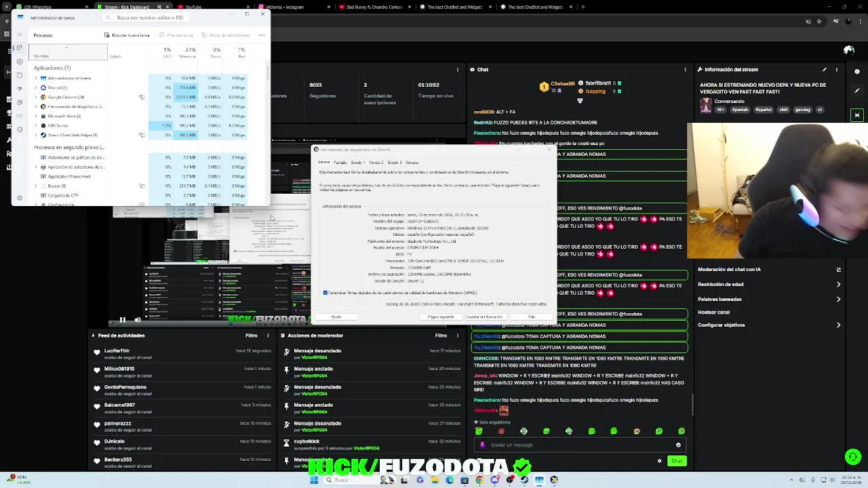Edit stream information pencil icon
868x488 pixels.
coord(825,69)
